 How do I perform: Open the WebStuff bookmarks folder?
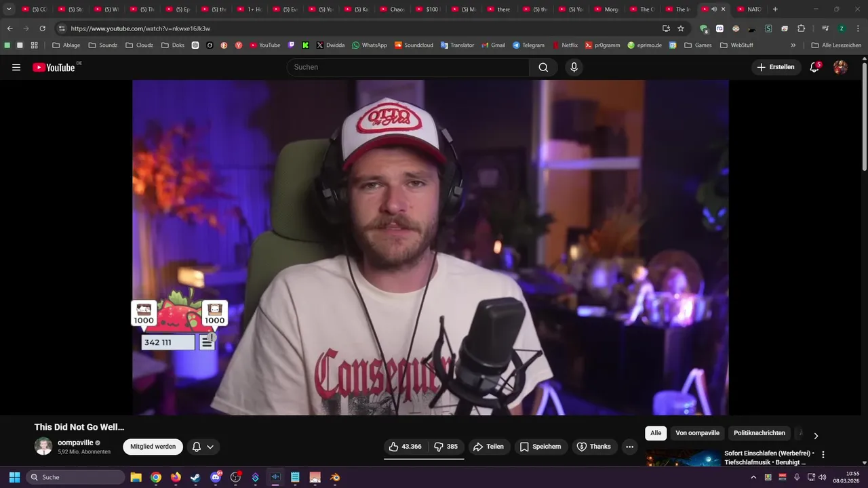(x=736, y=45)
